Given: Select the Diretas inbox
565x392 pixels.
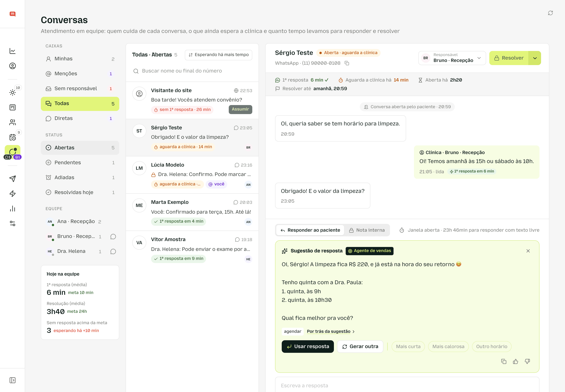Looking at the screenshot, I should tap(80, 118).
